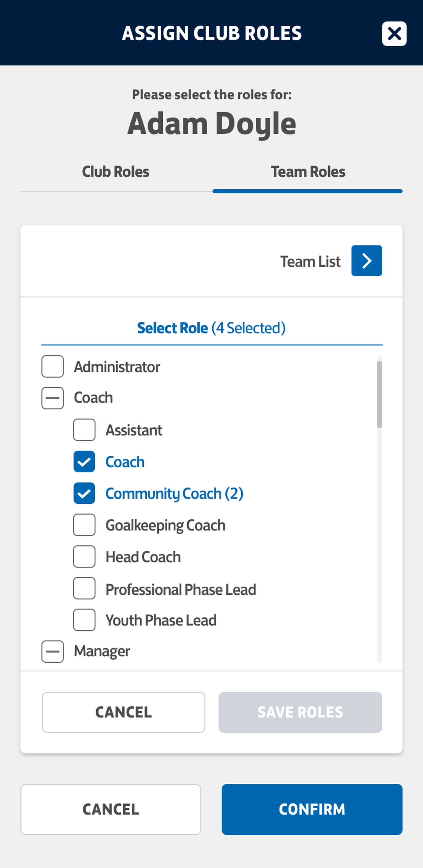Check the Goalkeeping Coach box
Image resolution: width=423 pixels, height=868 pixels.
(84, 525)
